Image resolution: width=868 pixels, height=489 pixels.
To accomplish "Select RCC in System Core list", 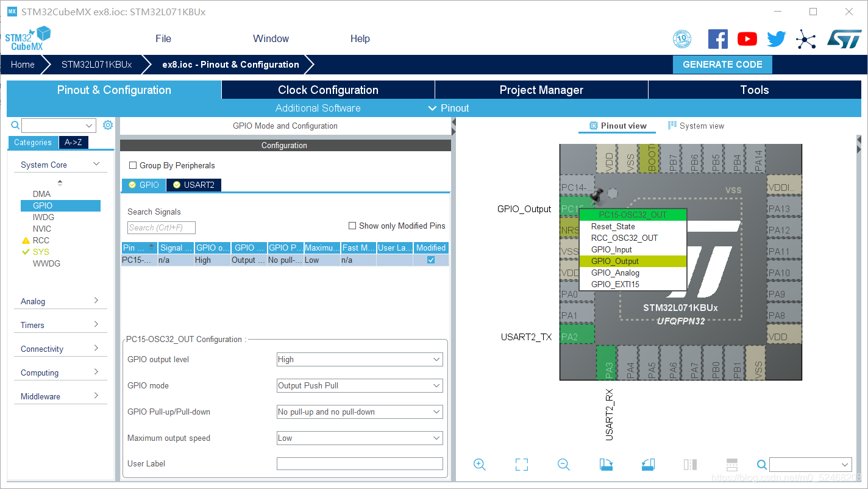I will coord(41,240).
